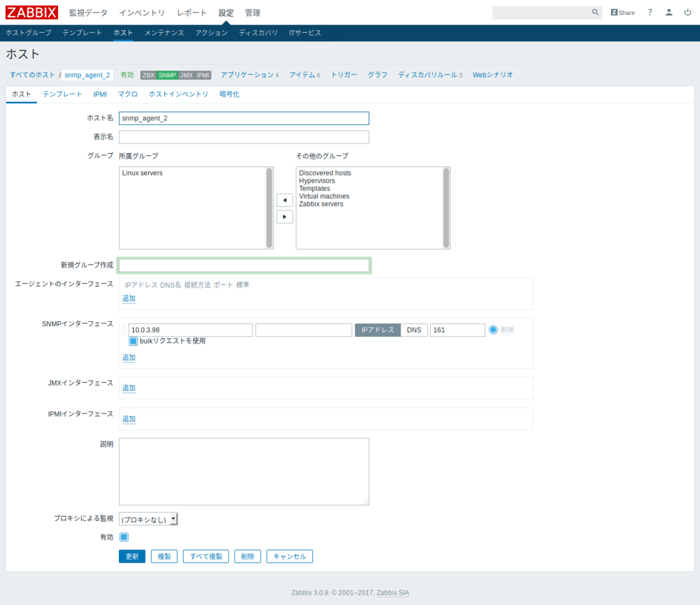
Task: Toggle bulk request checkbox
Action: click(x=133, y=342)
